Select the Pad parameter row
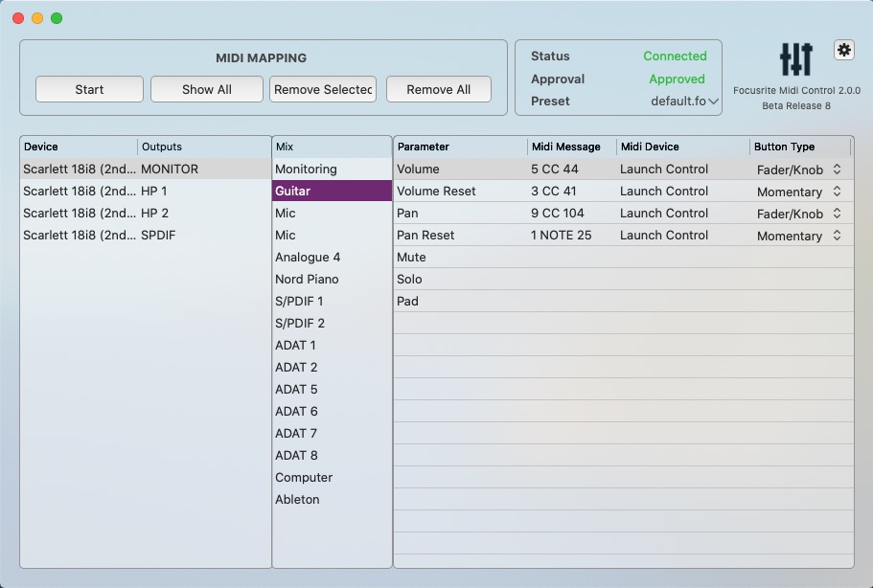This screenshot has width=873, height=588. point(624,301)
